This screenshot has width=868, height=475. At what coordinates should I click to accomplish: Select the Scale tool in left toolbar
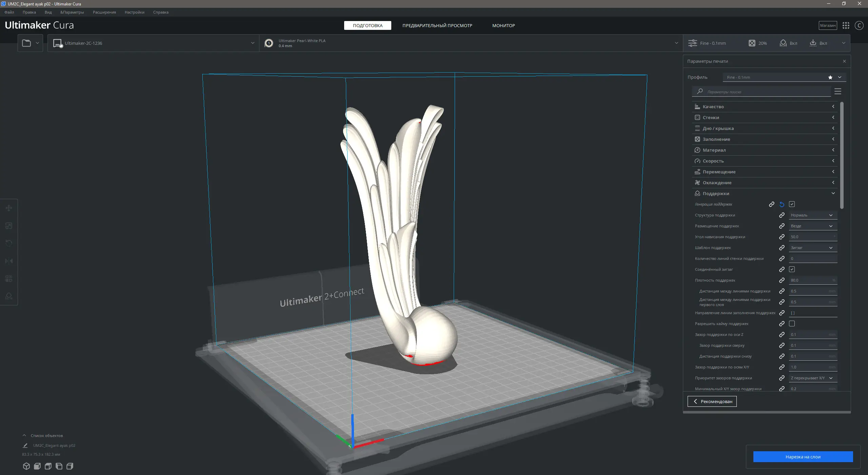click(x=9, y=226)
